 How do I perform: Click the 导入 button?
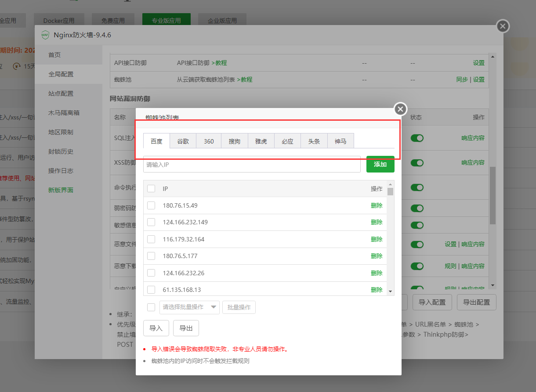pos(156,328)
